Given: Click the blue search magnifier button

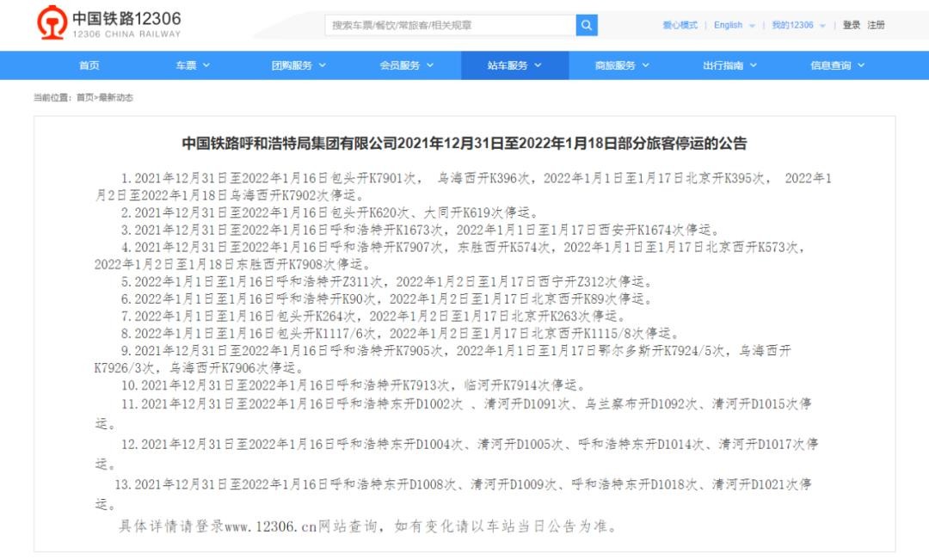Looking at the screenshot, I should click(x=587, y=26).
